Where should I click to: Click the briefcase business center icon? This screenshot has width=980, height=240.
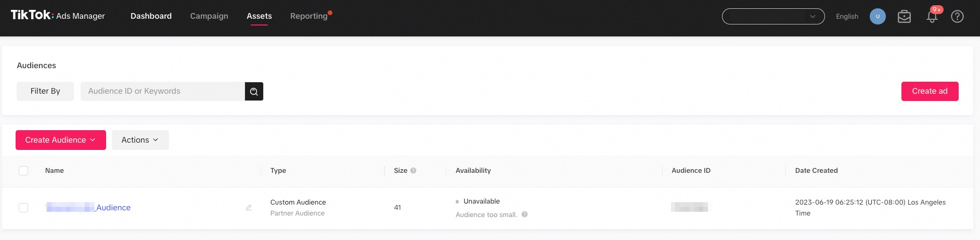coord(904,17)
